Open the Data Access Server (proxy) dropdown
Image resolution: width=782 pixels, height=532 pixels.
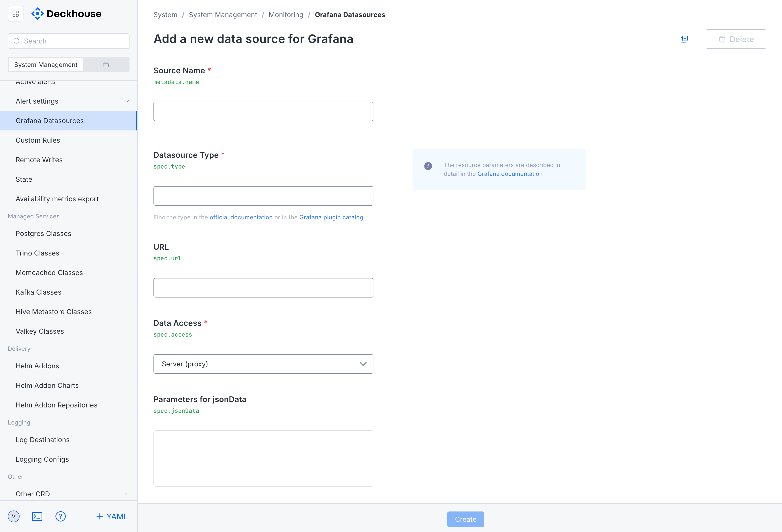[263, 364]
